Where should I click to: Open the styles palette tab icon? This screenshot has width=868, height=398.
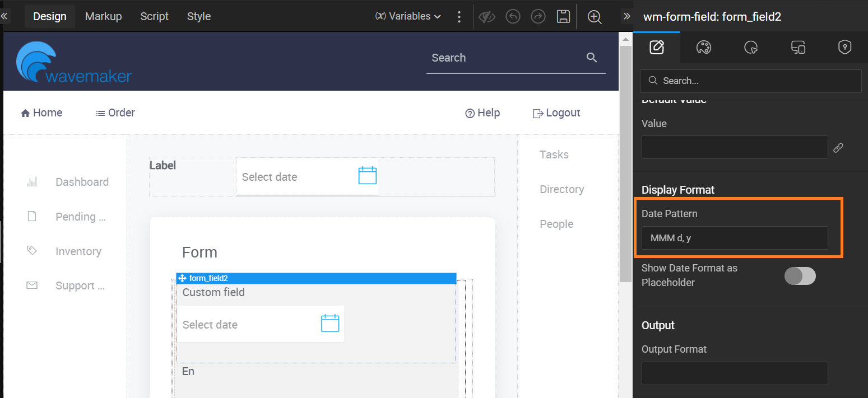tap(703, 48)
